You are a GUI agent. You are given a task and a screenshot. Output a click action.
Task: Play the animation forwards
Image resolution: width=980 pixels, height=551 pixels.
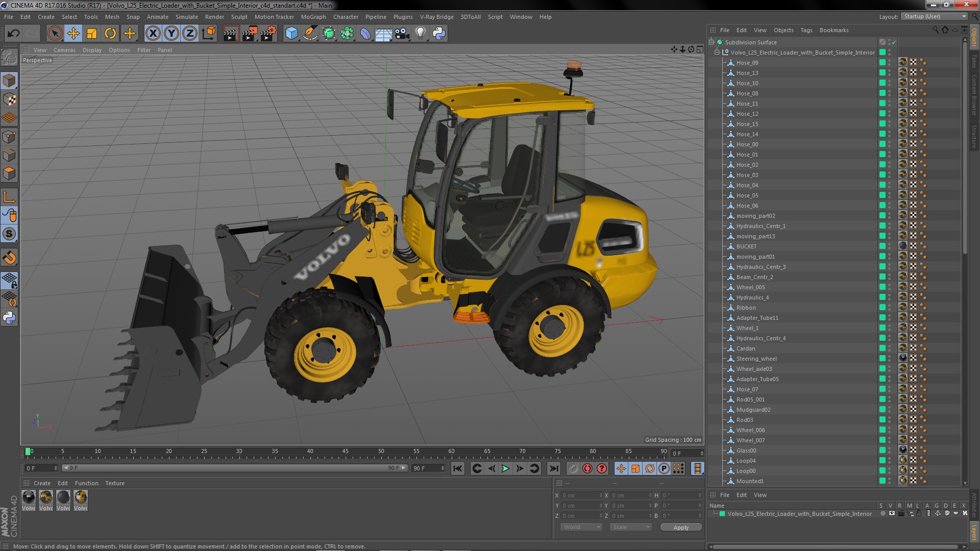tap(505, 468)
